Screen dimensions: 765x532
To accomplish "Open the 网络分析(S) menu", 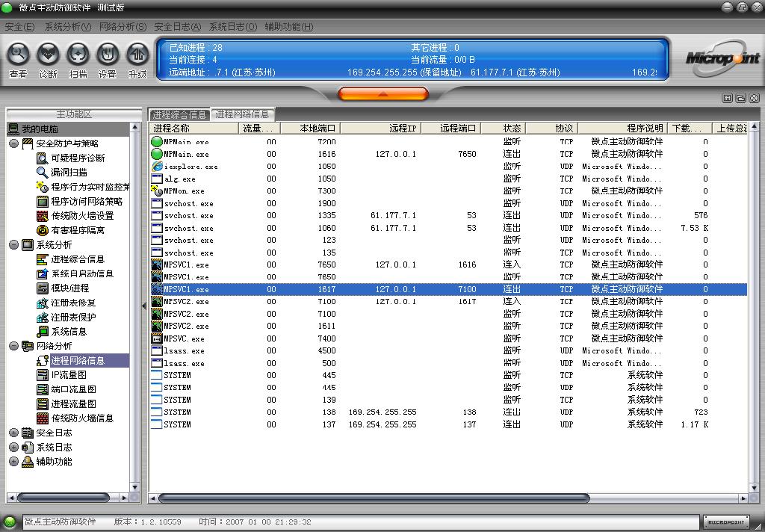I will tap(123, 27).
